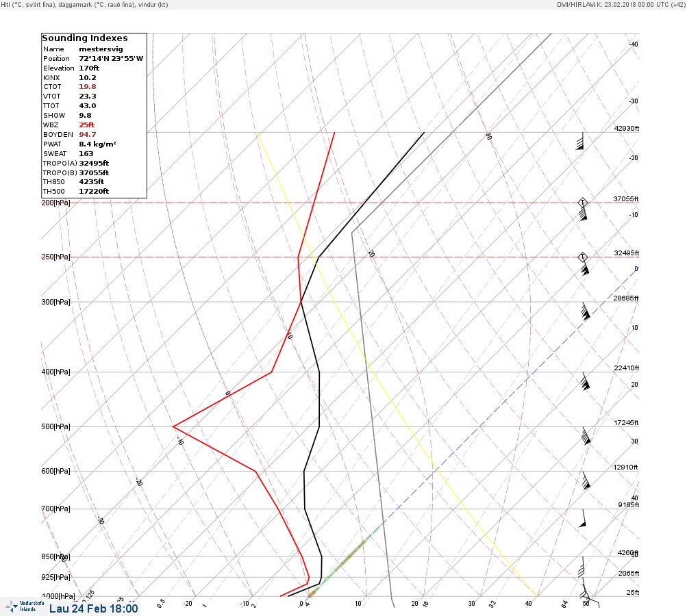The width and height of the screenshot is (687, 616).
Task: Click the '300[hPa]' pressure label
Action: point(55,302)
